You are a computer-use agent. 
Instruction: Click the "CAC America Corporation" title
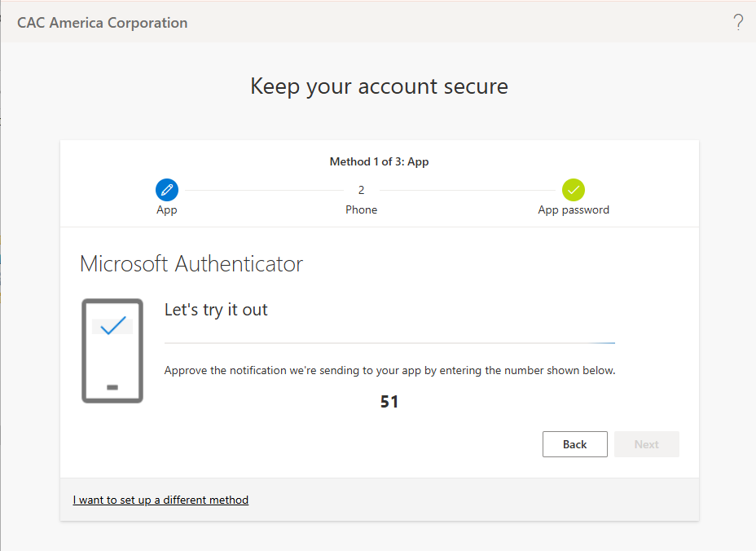click(x=103, y=23)
